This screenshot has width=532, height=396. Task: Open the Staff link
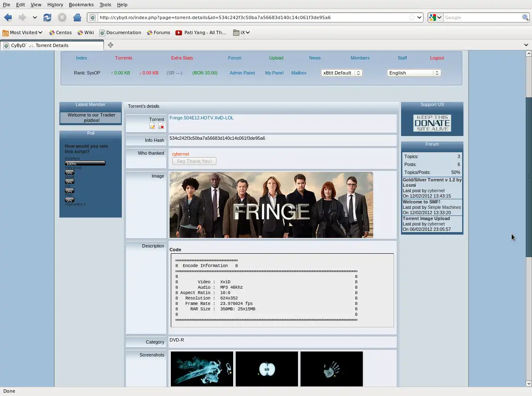402,58
